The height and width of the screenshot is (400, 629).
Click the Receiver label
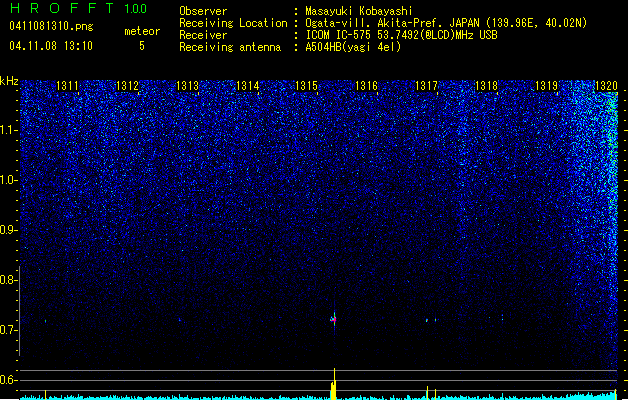203,35
